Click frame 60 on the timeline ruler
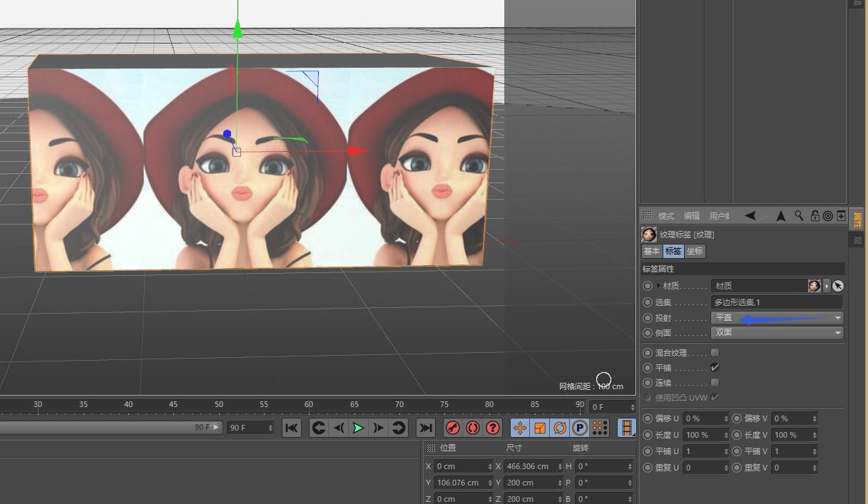Viewport: 868px width, 504px height. [309, 404]
